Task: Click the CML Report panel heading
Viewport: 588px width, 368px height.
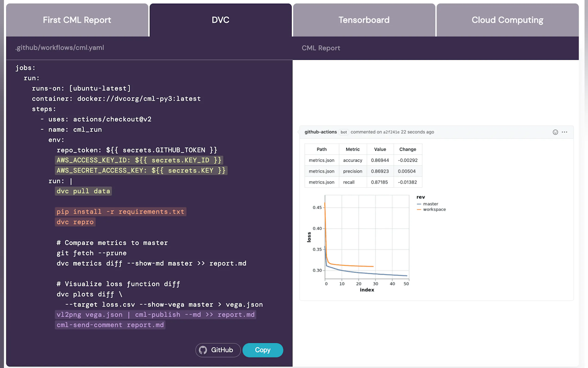Action: coord(321,48)
